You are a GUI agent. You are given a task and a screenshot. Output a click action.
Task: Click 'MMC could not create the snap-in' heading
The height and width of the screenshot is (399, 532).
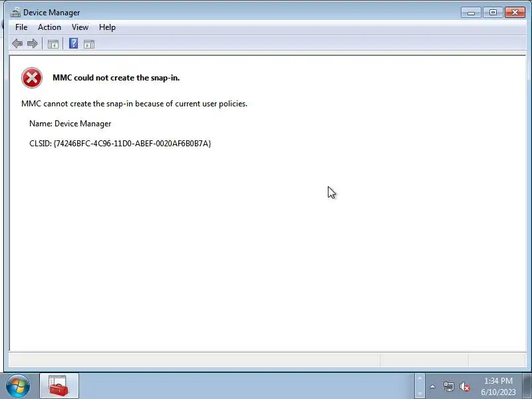click(116, 78)
